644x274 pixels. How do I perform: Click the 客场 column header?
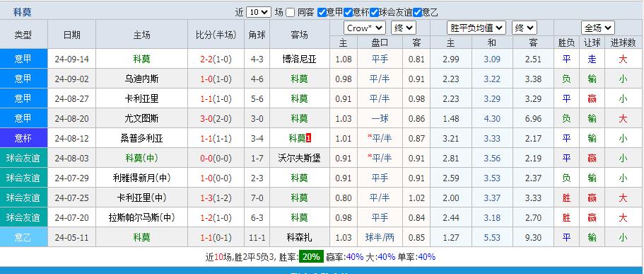300,35
